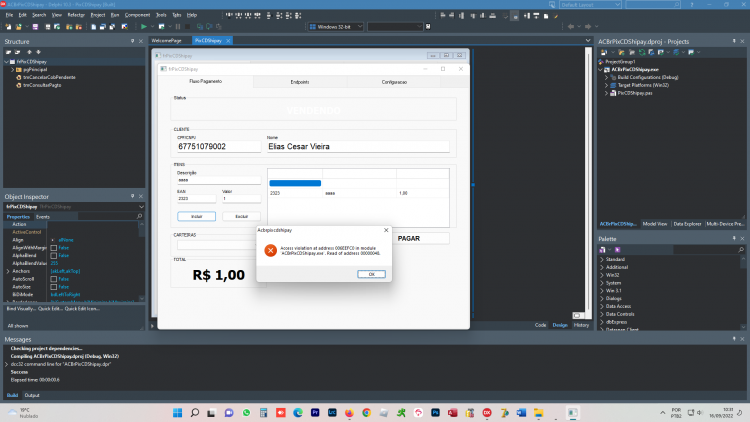
Task: Expand the pgPrincipal node in Structure
Action: [x=13, y=69]
